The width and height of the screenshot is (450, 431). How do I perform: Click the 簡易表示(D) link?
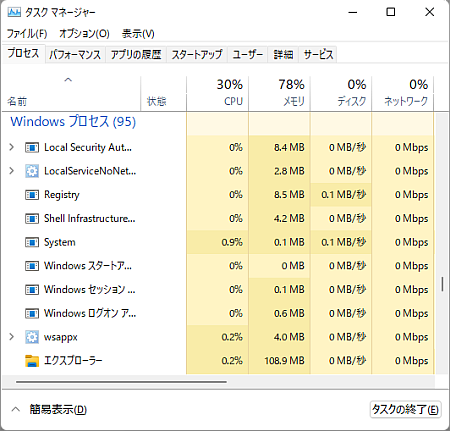click(58, 409)
